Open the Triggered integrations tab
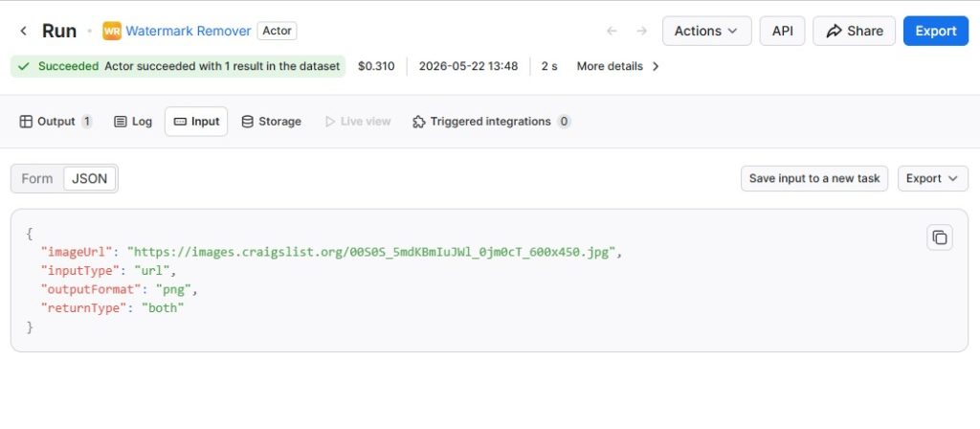Image resolution: width=980 pixels, height=429 pixels. (491, 122)
